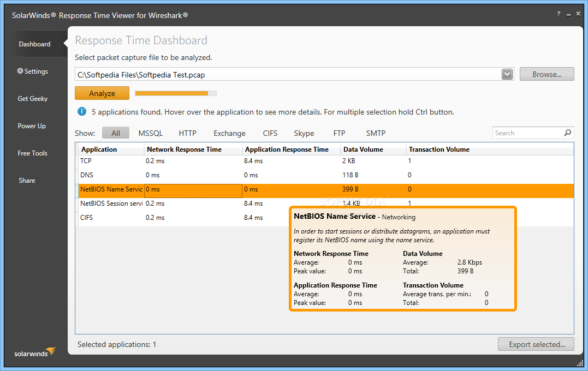Open the Dashboard section
Screen dimensions: 588x371
[34, 44]
